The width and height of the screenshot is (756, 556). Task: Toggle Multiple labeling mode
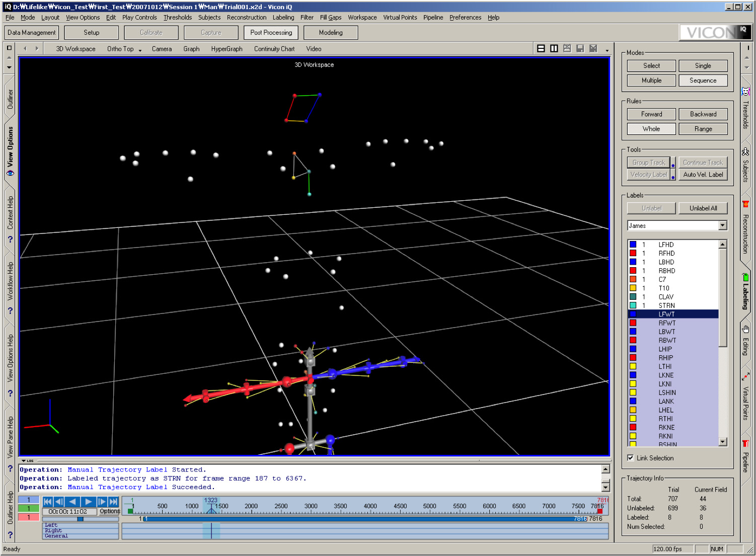tap(651, 81)
